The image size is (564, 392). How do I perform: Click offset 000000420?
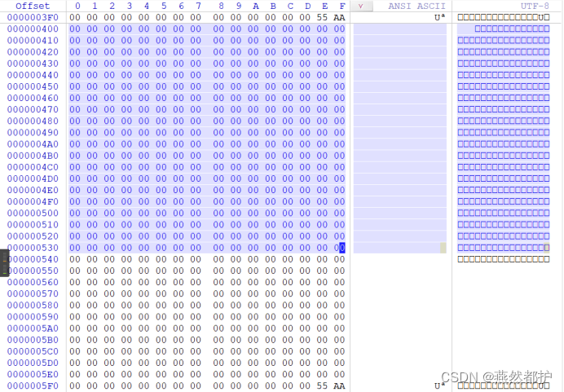pyautogui.click(x=33, y=52)
